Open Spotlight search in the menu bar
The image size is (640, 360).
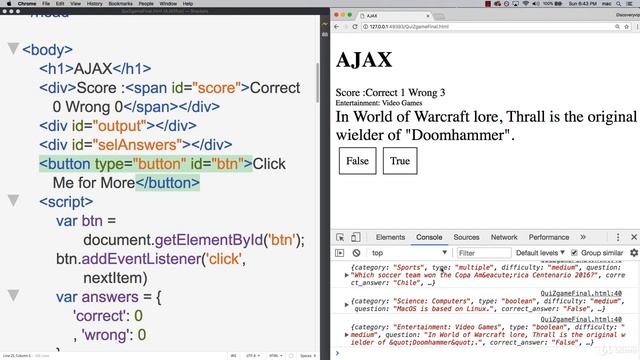click(619, 4)
